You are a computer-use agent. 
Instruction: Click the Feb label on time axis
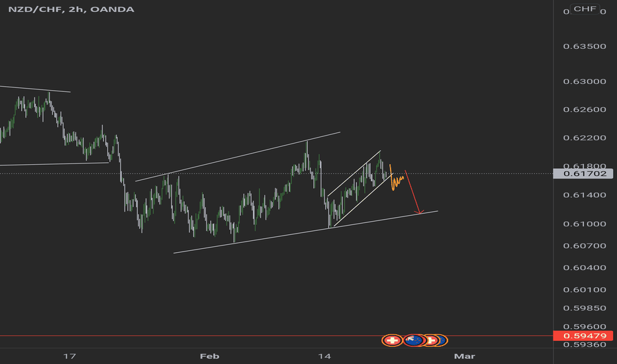[209, 356]
